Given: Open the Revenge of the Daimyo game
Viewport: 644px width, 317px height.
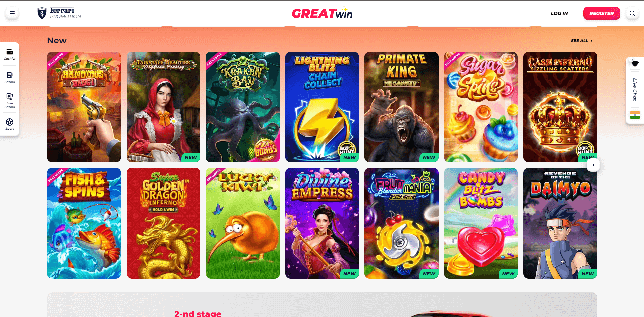Looking at the screenshot, I should [560, 223].
